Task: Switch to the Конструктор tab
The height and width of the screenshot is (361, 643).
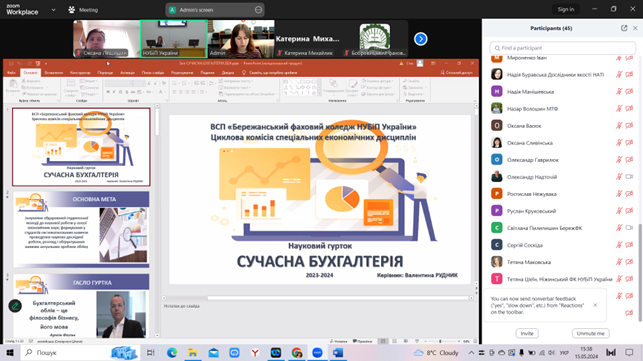Action: (x=80, y=73)
